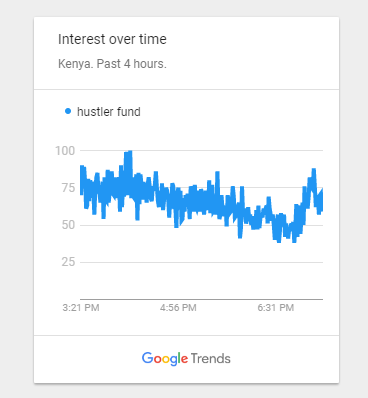
Task: Click the Interest over time heading
Action: pyautogui.click(x=112, y=39)
